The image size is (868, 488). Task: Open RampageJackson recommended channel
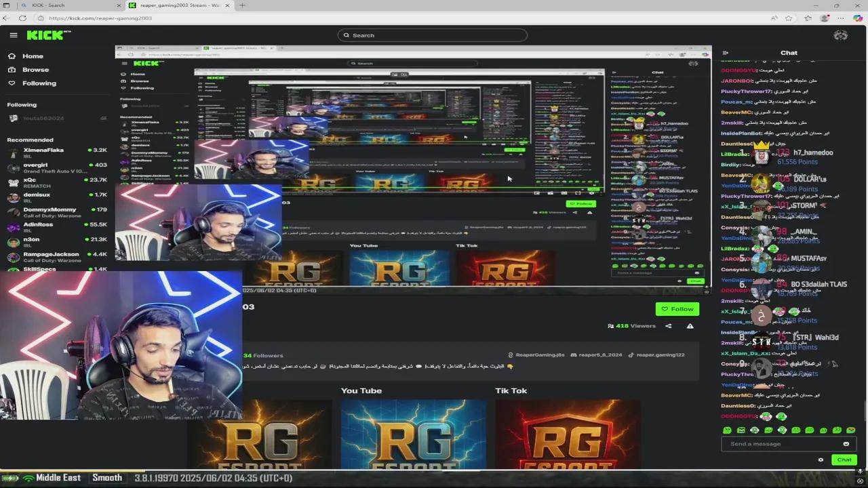[57, 258]
